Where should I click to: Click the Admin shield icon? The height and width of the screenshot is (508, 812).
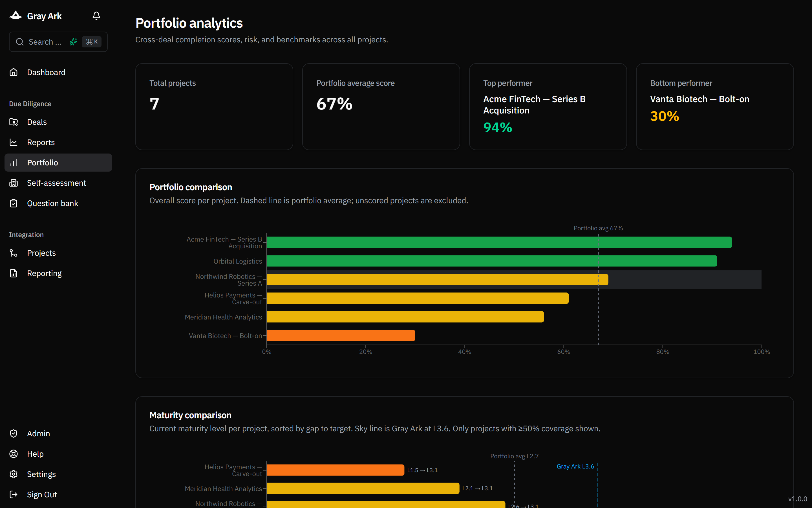click(x=14, y=434)
